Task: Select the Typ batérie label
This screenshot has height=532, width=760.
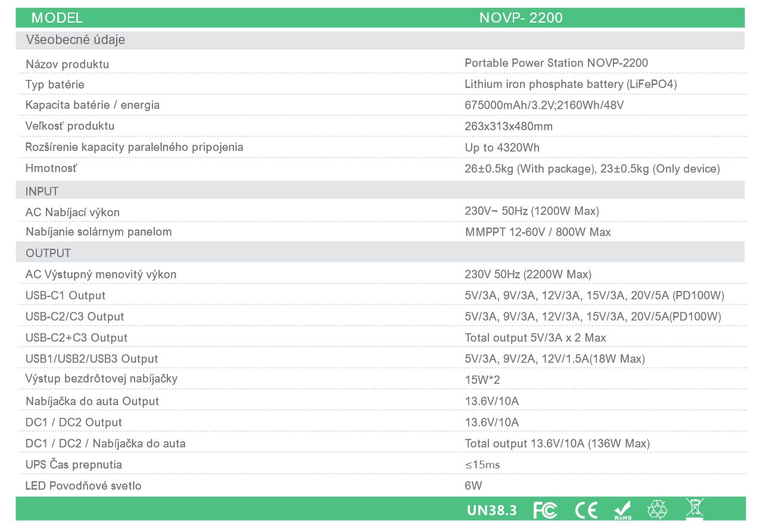Action: coord(55,85)
